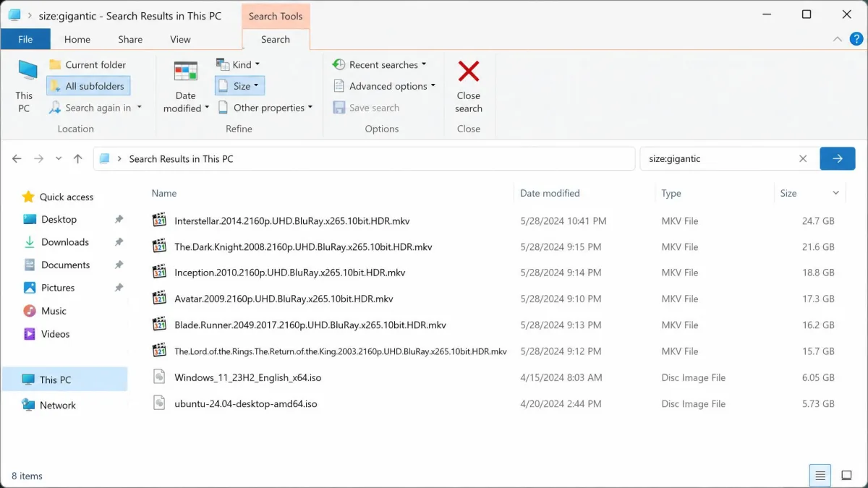868x488 pixels.
Task: Click the Interstellar mkv file icon
Action: (x=159, y=221)
